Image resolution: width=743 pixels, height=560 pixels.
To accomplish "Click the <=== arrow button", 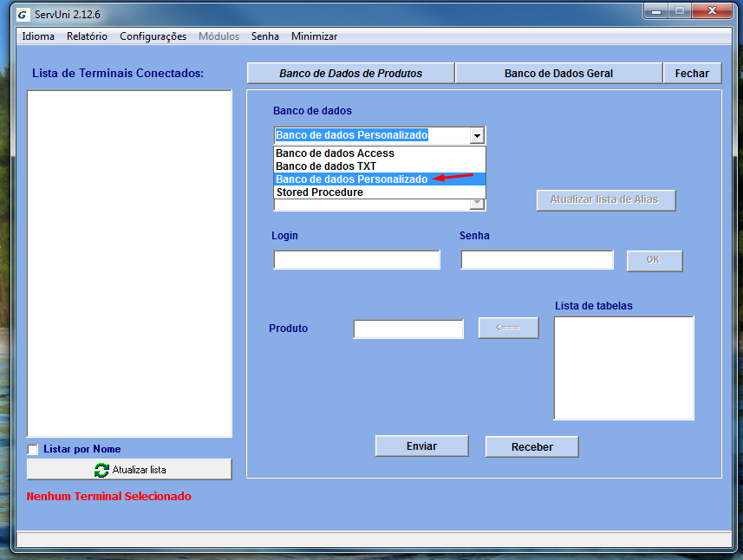I will pos(508,328).
